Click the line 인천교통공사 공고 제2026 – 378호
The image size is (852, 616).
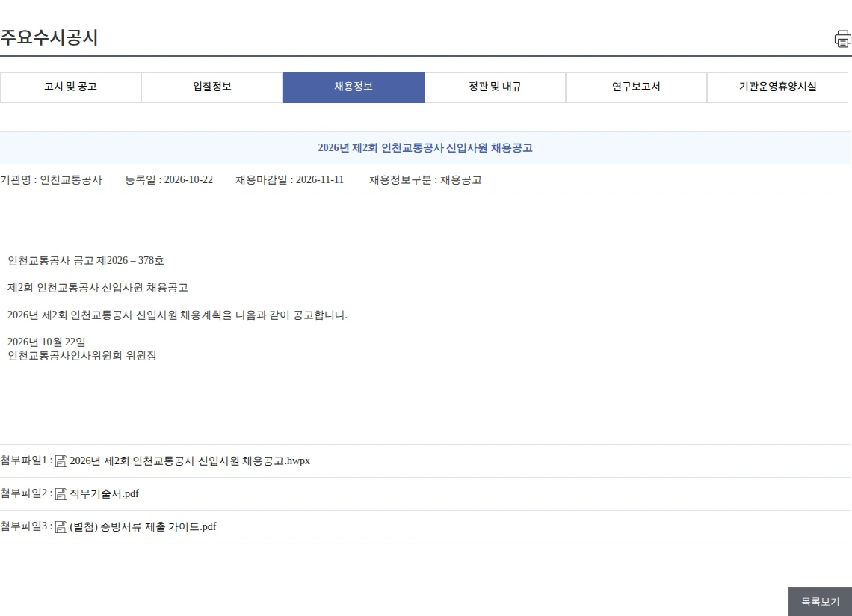(x=85, y=260)
